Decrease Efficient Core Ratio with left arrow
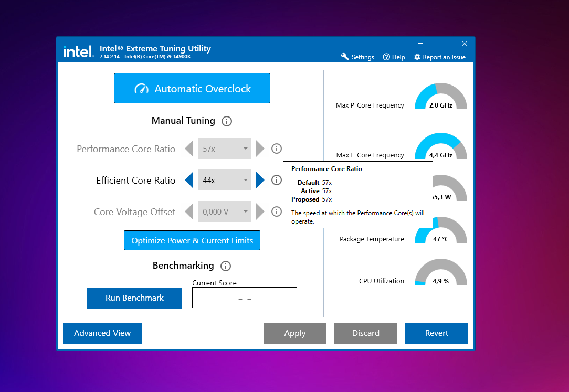The height and width of the screenshot is (392, 569). pyautogui.click(x=189, y=180)
